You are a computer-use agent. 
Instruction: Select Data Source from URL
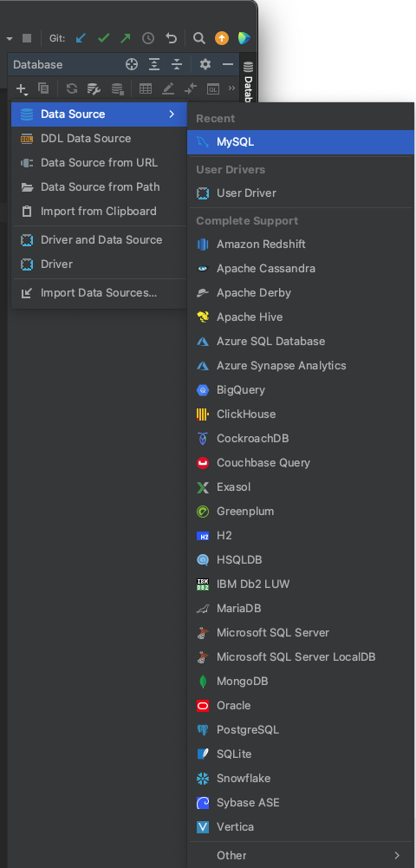pos(99,163)
